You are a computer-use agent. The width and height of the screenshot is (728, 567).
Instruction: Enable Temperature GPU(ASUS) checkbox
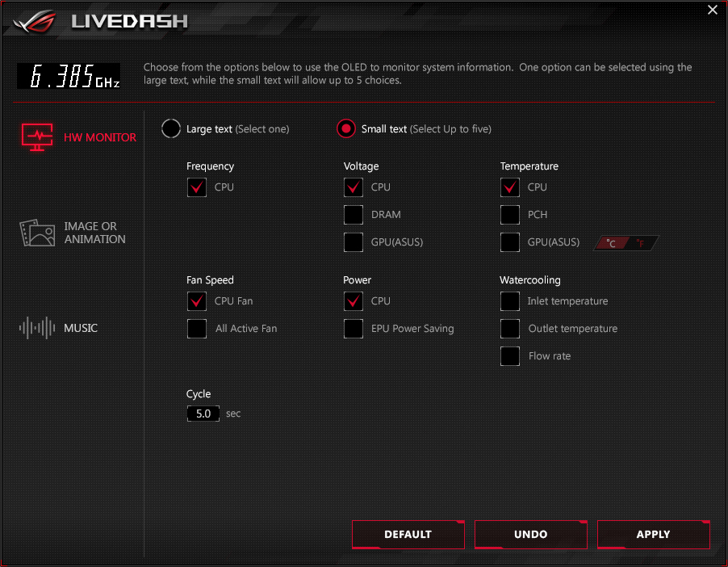tap(510, 242)
